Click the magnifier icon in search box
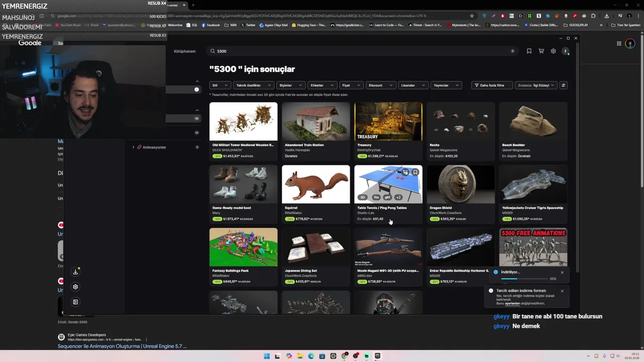The height and width of the screenshot is (362, 644). click(x=212, y=51)
